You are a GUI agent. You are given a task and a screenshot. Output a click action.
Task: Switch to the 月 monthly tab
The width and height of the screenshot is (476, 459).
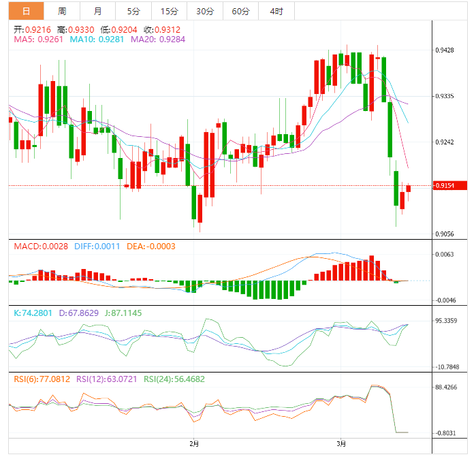pyautogui.click(x=97, y=11)
